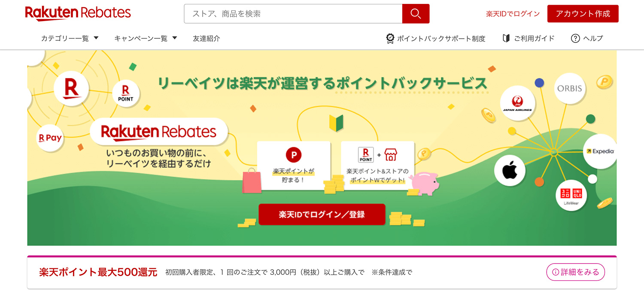Viewport: 644px width, 295px height.
Task: Click the 楽天ポイント最大500還元 heading
Action: [98, 272]
